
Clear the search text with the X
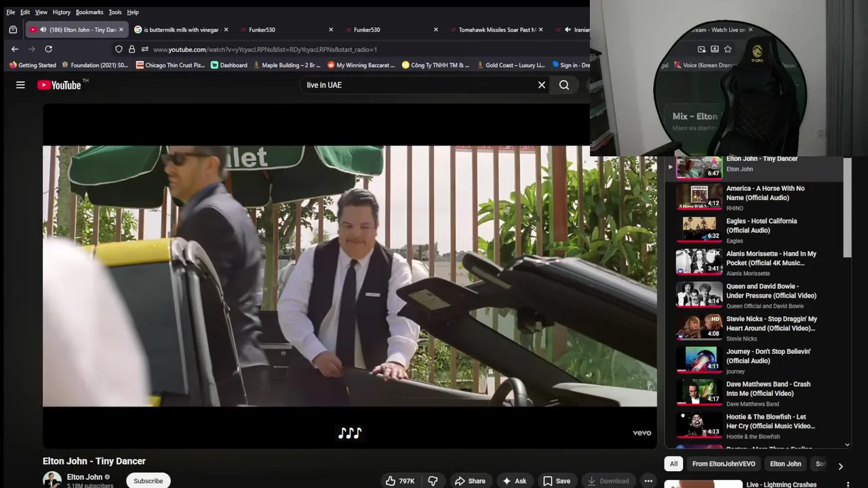542,85
